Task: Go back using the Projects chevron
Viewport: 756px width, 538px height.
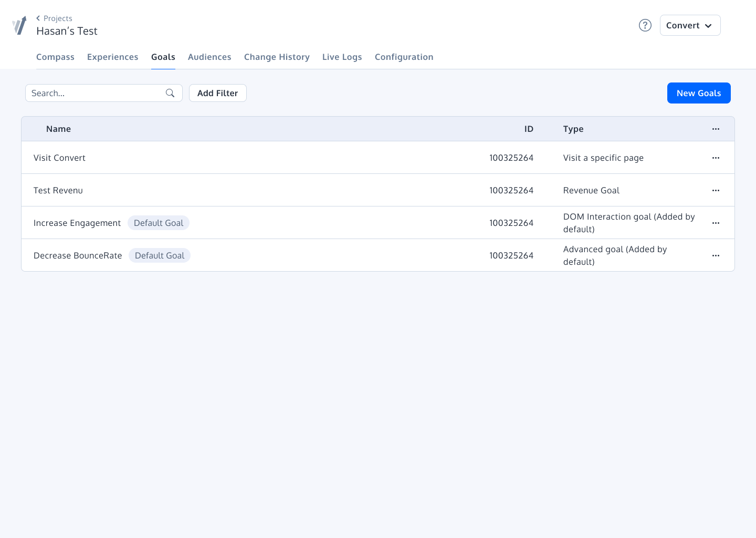Action: point(38,18)
